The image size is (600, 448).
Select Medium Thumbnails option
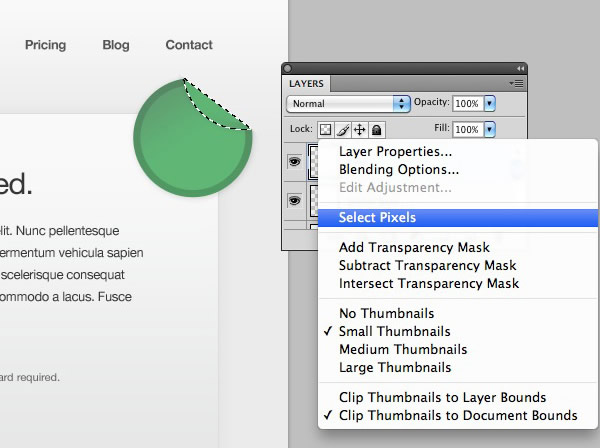coord(458,349)
